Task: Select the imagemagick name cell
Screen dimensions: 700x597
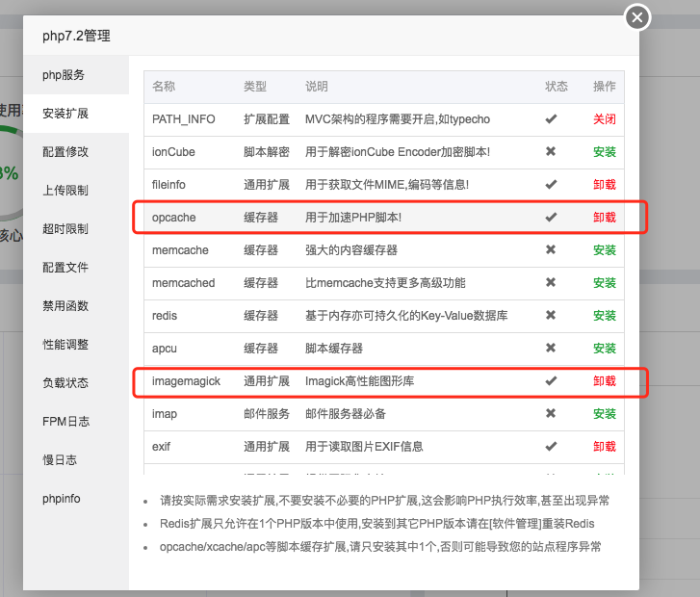Action: (x=186, y=381)
